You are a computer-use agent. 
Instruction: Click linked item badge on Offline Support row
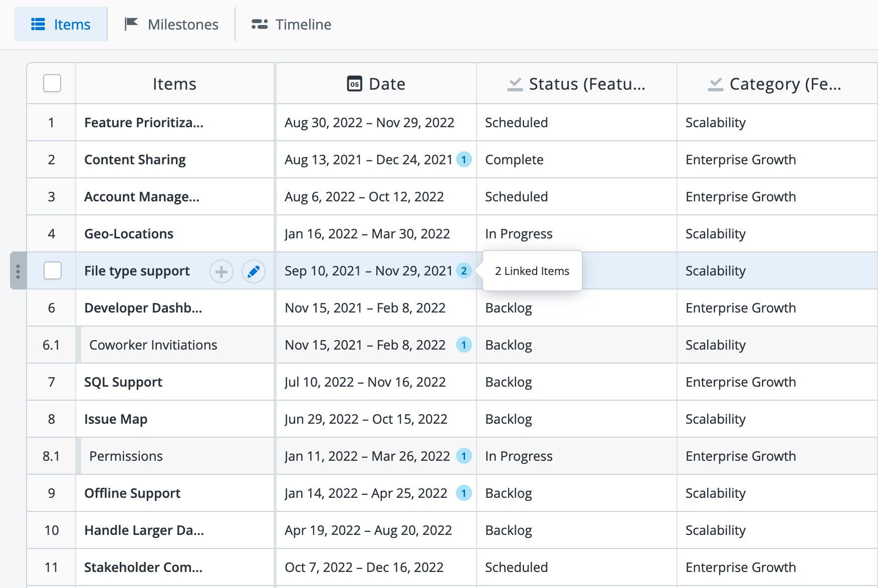click(464, 493)
